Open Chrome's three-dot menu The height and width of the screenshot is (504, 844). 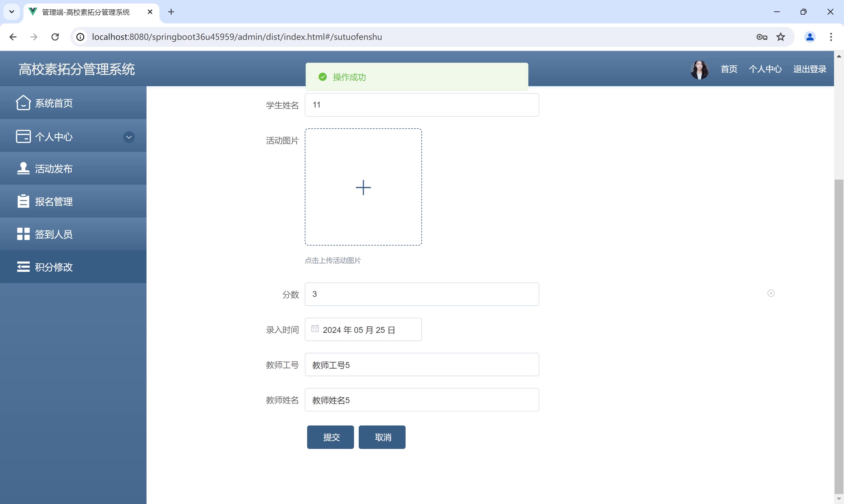(x=831, y=37)
